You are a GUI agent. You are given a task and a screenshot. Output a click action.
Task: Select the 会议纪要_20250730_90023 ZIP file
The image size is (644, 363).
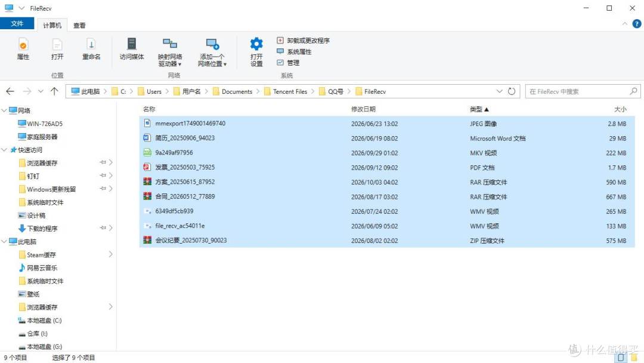coord(388,241)
